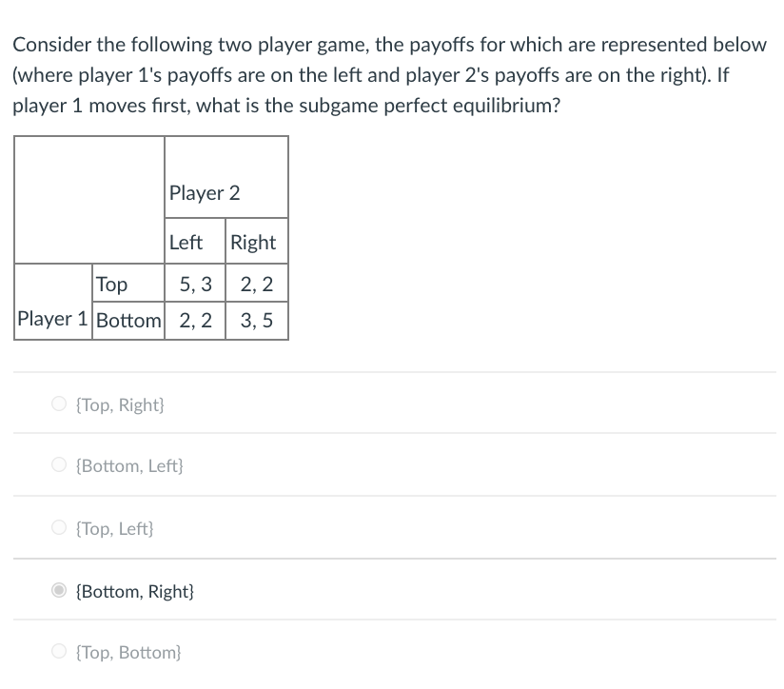Click the empty top-left table cell
The height and width of the screenshot is (689, 784).
(88, 199)
